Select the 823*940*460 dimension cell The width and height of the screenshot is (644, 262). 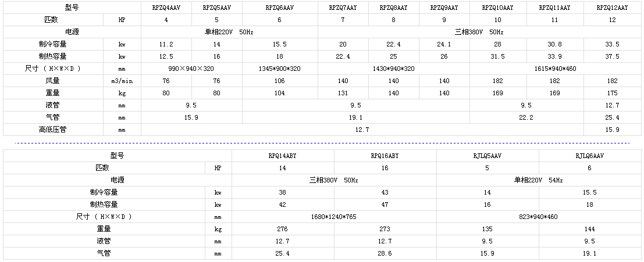[x=539, y=217]
